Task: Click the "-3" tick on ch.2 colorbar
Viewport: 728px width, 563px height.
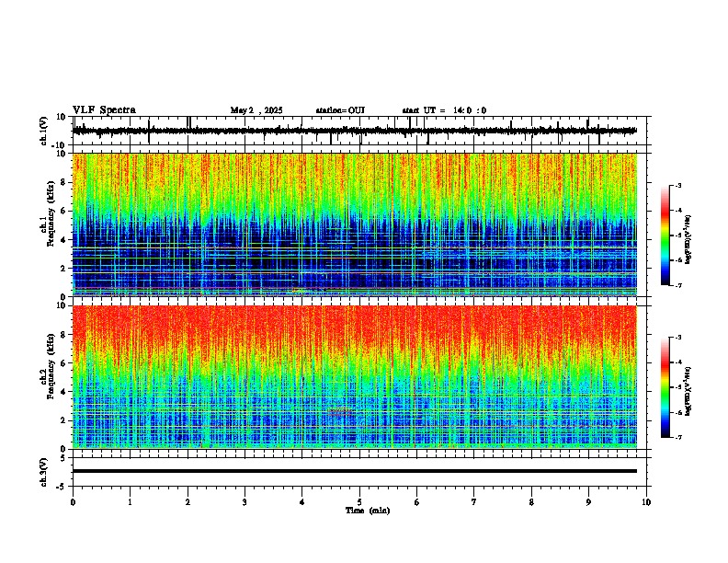Action: 677,338
